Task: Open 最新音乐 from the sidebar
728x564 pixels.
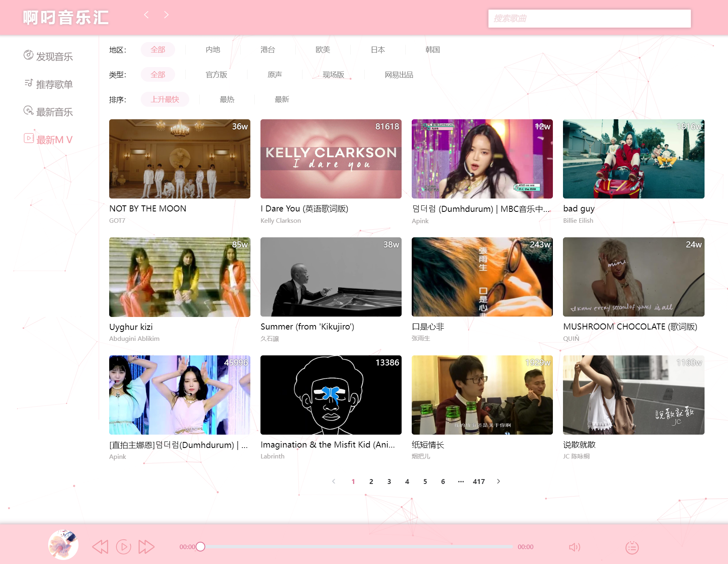Action: pos(48,112)
